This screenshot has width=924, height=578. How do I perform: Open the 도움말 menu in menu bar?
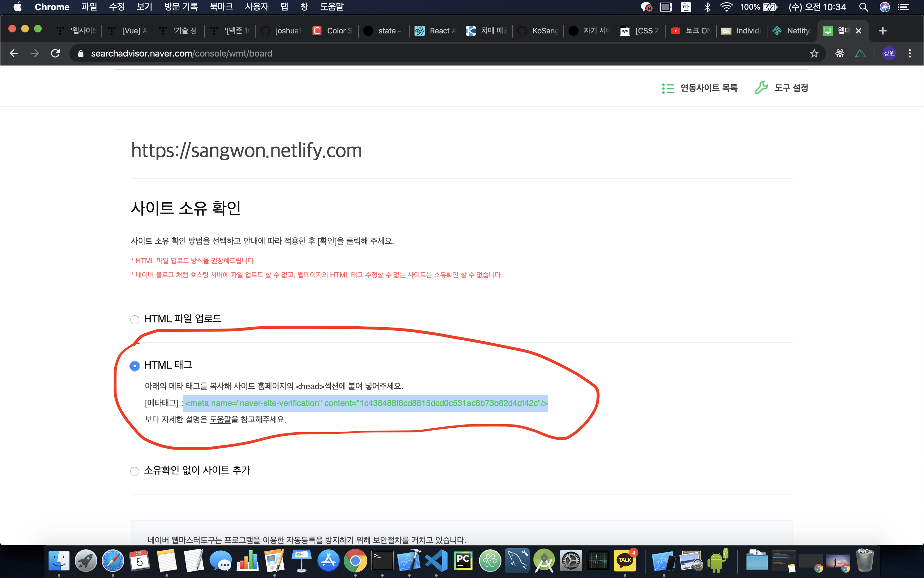point(332,7)
